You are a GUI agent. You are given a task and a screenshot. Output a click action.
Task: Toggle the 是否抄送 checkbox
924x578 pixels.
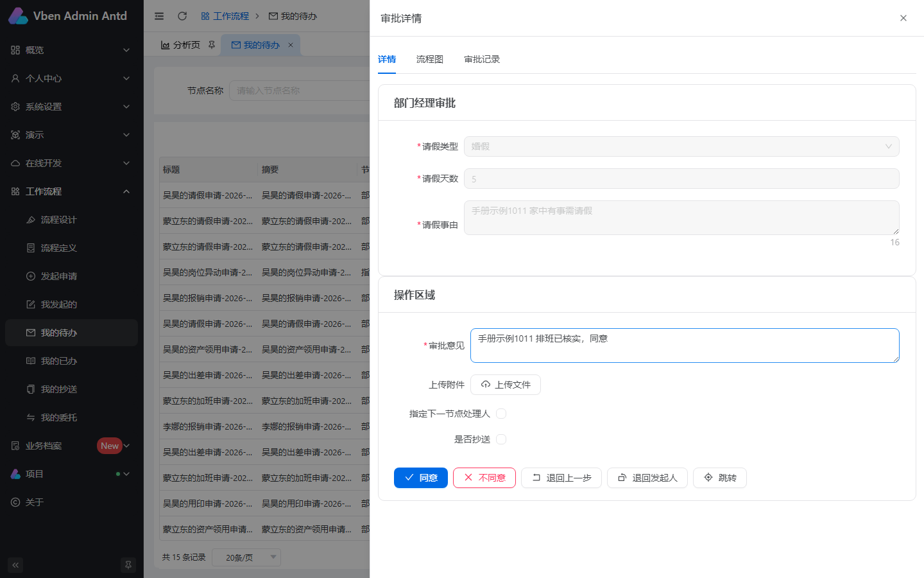(501, 439)
